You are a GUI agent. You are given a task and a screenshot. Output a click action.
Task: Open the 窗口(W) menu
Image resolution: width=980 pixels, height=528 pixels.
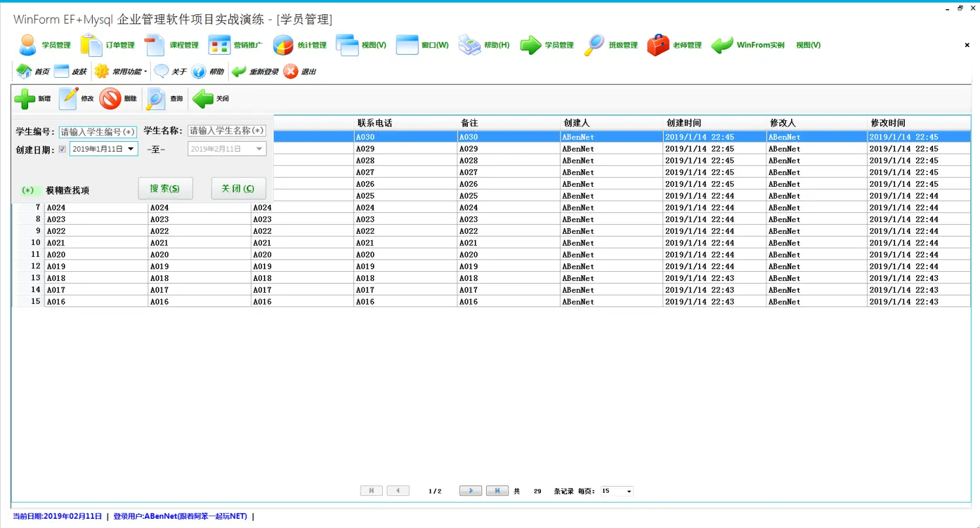(x=423, y=45)
